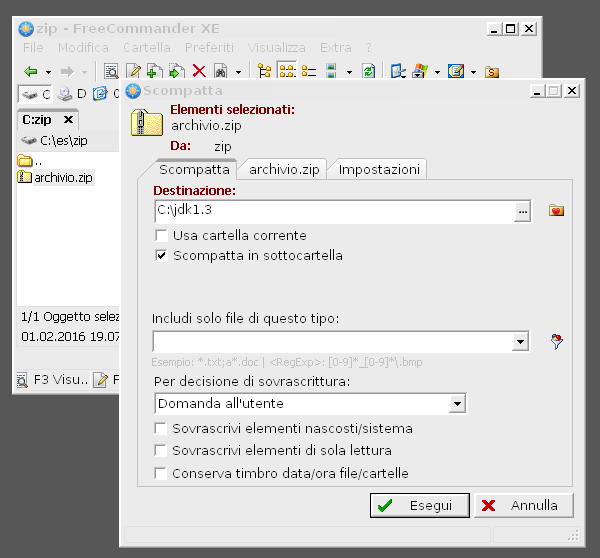Image resolution: width=600 pixels, height=558 pixels.
Task: Enable Conserva timbro data/ora file/cartelle
Action: 160,473
